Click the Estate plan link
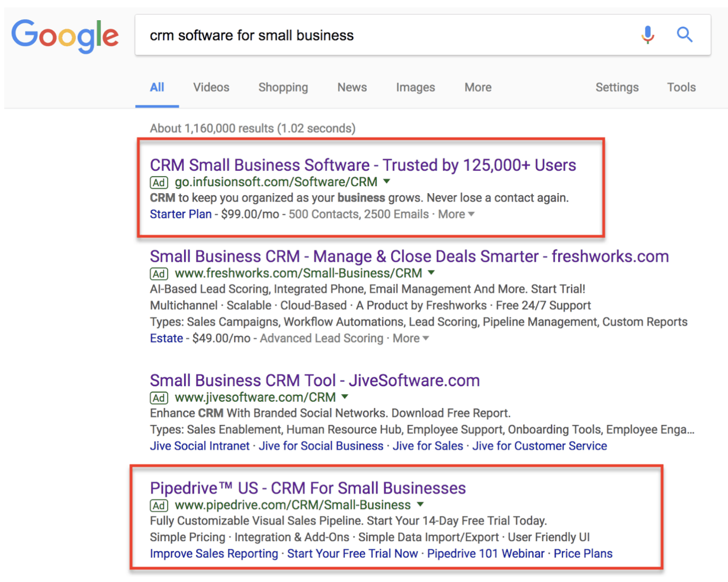Image resolution: width=728 pixels, height=582 pixels. pos(167,338)
